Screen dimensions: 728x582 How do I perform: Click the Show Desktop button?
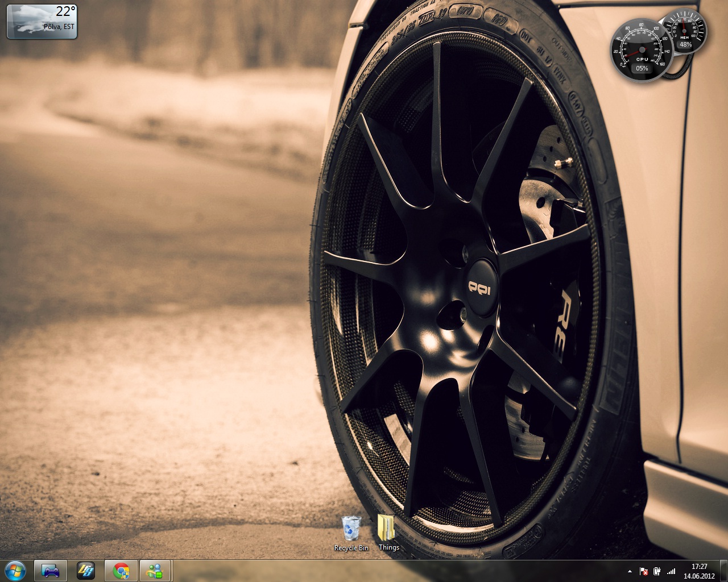(x=723, y=571)
